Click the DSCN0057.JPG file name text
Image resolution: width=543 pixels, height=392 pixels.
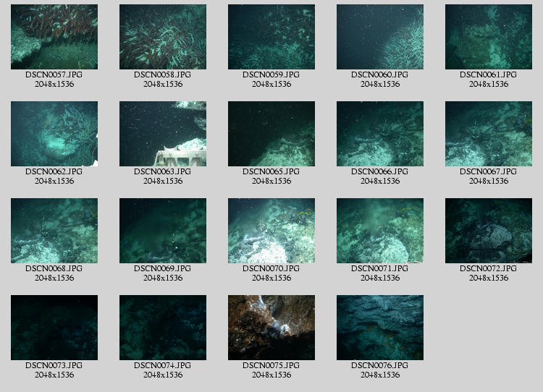coord(54,74)
